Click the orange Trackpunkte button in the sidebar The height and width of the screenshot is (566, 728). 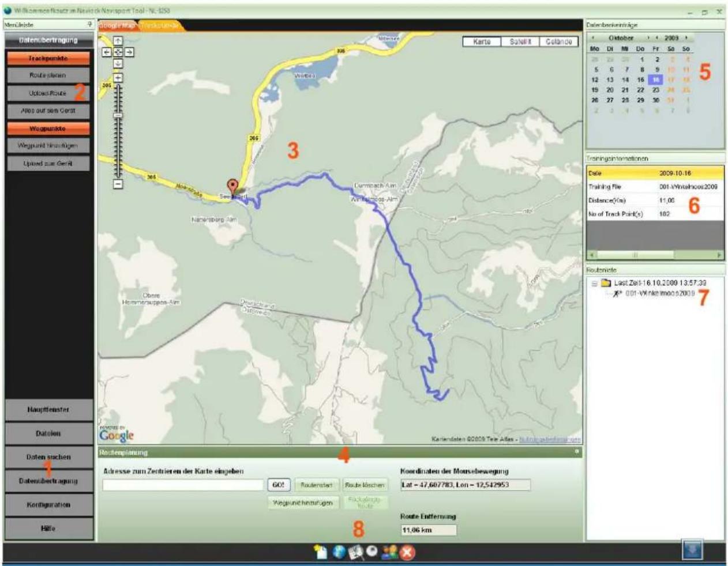point(48,58)
